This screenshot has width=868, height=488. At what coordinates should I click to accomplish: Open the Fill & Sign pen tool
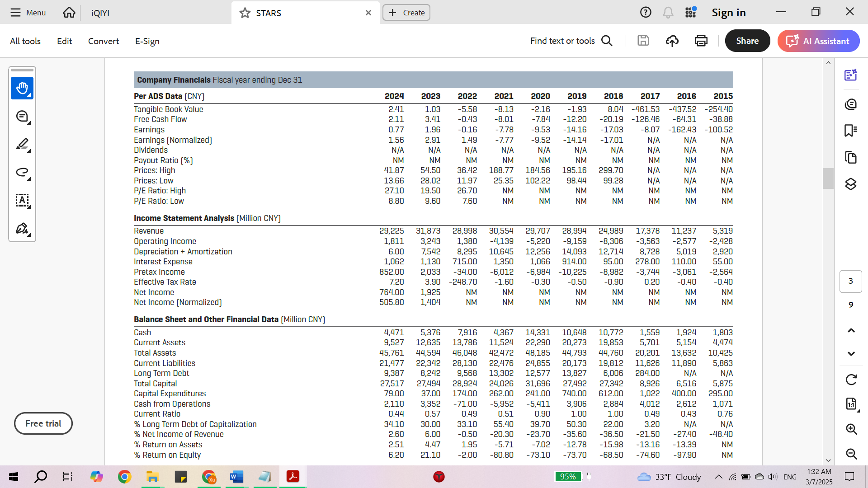tap(22, 229)
